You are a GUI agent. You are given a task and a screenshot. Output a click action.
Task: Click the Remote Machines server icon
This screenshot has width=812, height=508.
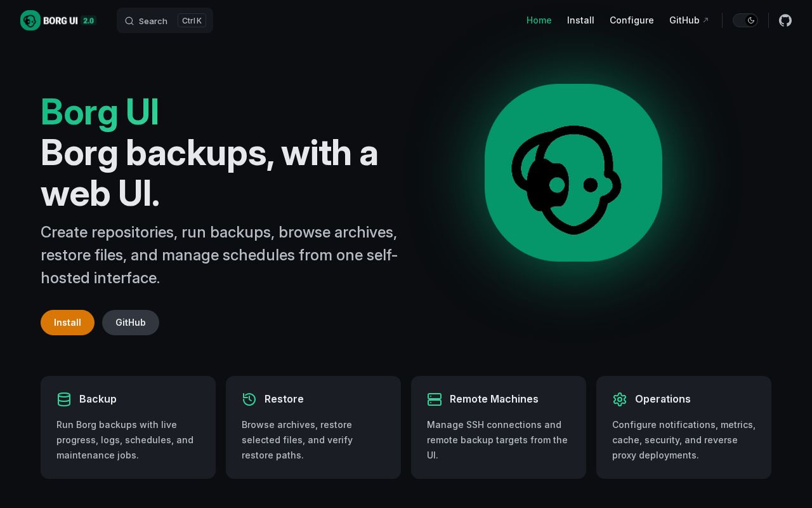pyautogui.click(x=435, y=399)
